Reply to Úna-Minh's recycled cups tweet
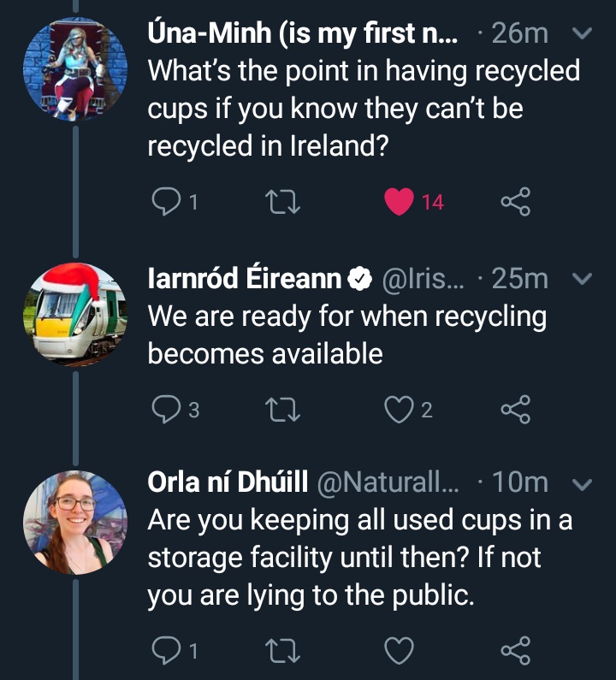Screen dimensions: 616x680 coord(164,202)
